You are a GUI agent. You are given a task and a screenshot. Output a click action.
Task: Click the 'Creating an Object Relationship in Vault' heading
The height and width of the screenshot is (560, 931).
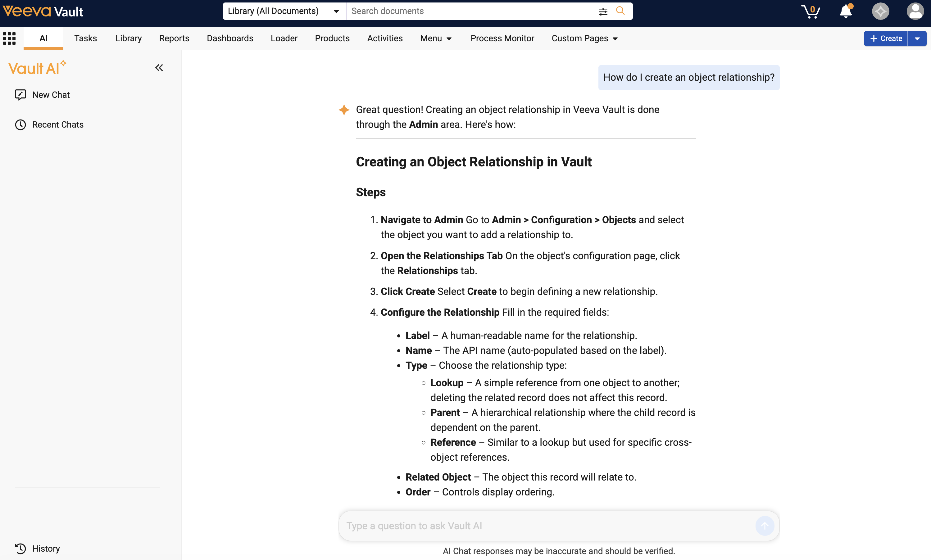point(474,162)
